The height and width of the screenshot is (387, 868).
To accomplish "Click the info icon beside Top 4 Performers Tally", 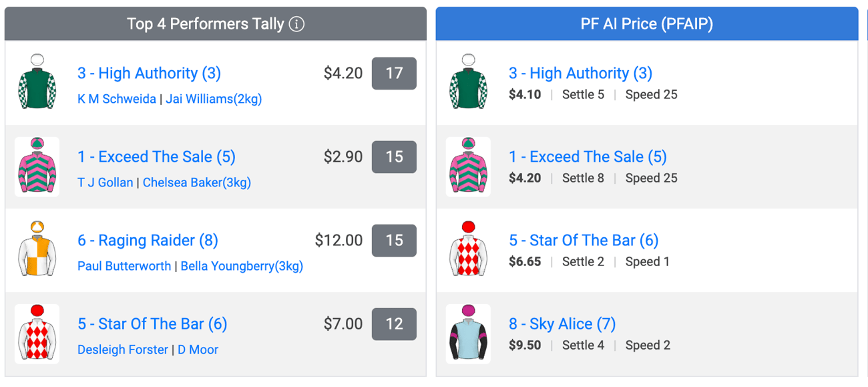I will coord(296,24).
